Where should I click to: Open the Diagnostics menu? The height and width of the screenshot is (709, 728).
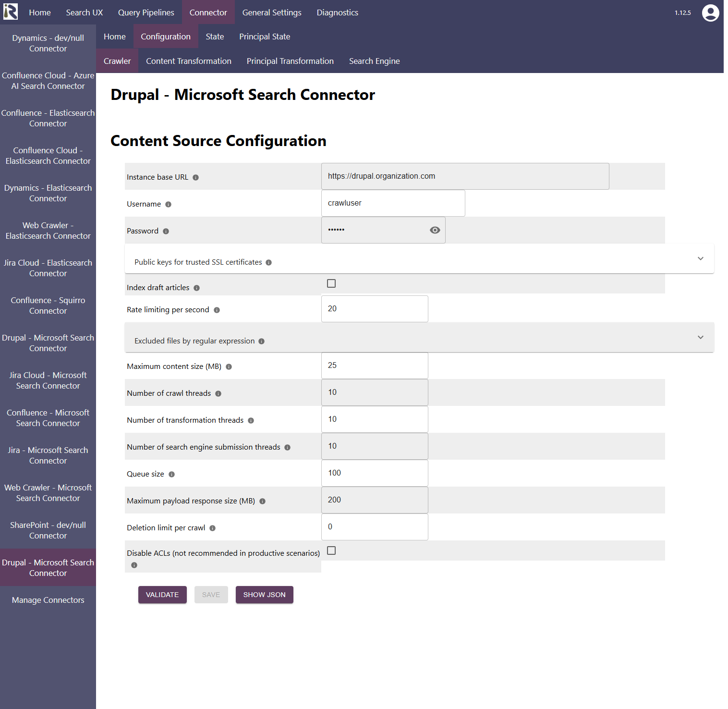337,12
